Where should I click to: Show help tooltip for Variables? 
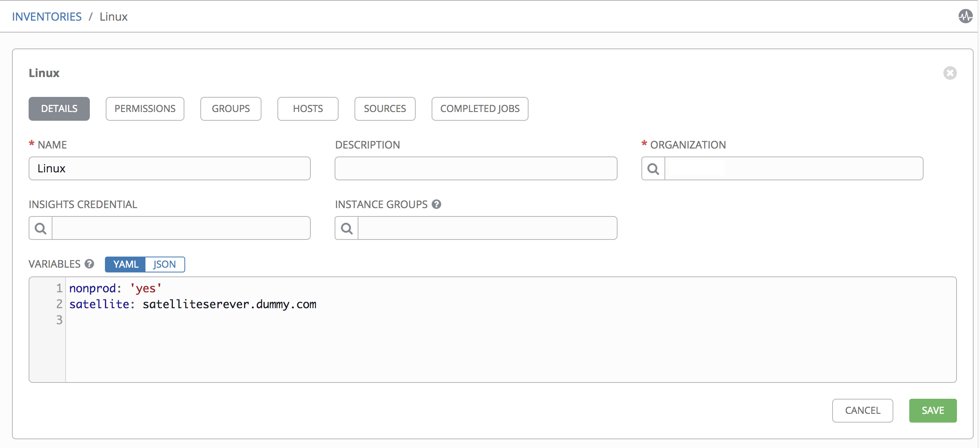pyautogui.click(x=89, y=264)
